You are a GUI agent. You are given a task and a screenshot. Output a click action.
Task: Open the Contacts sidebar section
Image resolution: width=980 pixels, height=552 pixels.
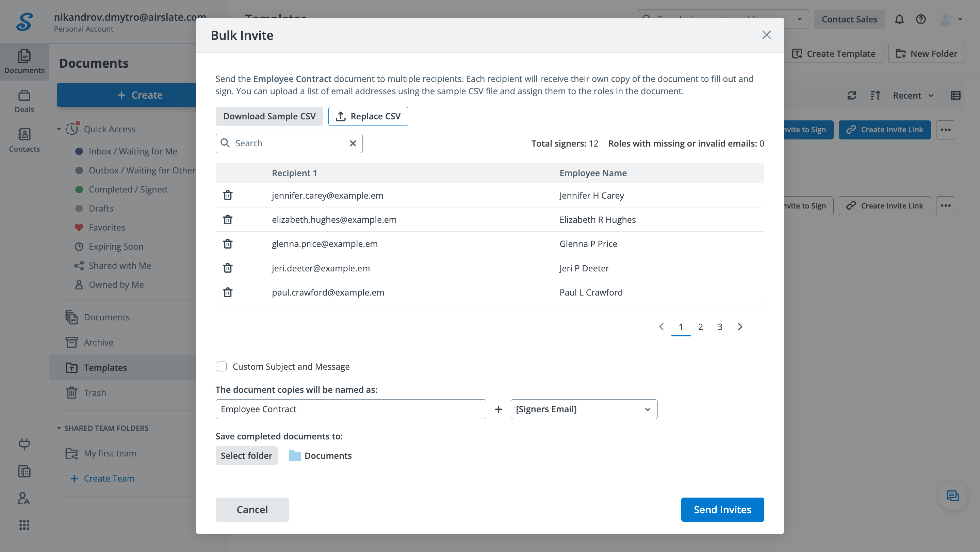click(24, 140)
